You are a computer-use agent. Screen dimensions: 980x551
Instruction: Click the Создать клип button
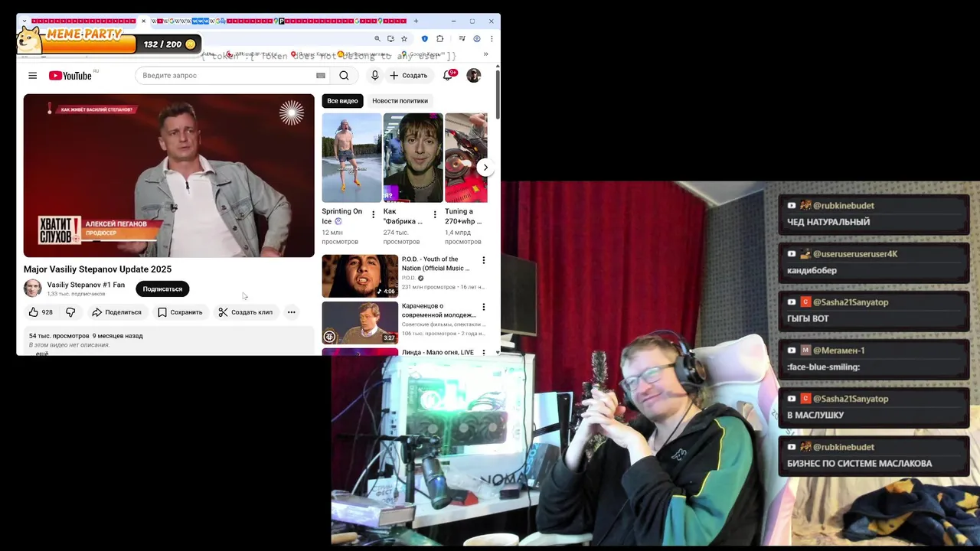[x=246, y=312]
